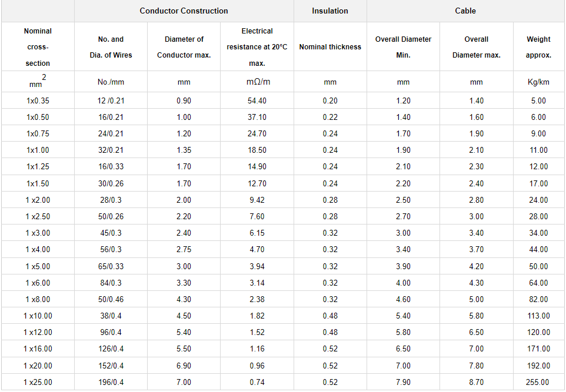Image resolution: width=566 pixels, height=392 pixels.
Task: Click the 255.00 weight value
Action: [538, 382]
